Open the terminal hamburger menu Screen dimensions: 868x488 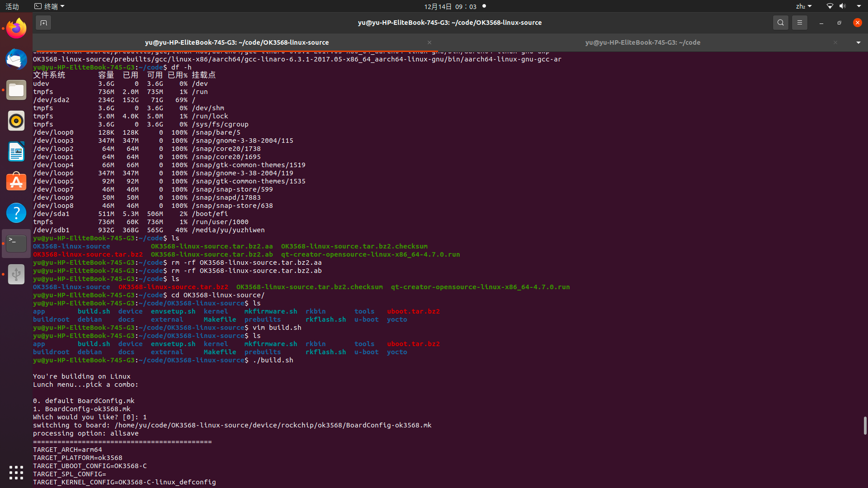click(799, 23)
